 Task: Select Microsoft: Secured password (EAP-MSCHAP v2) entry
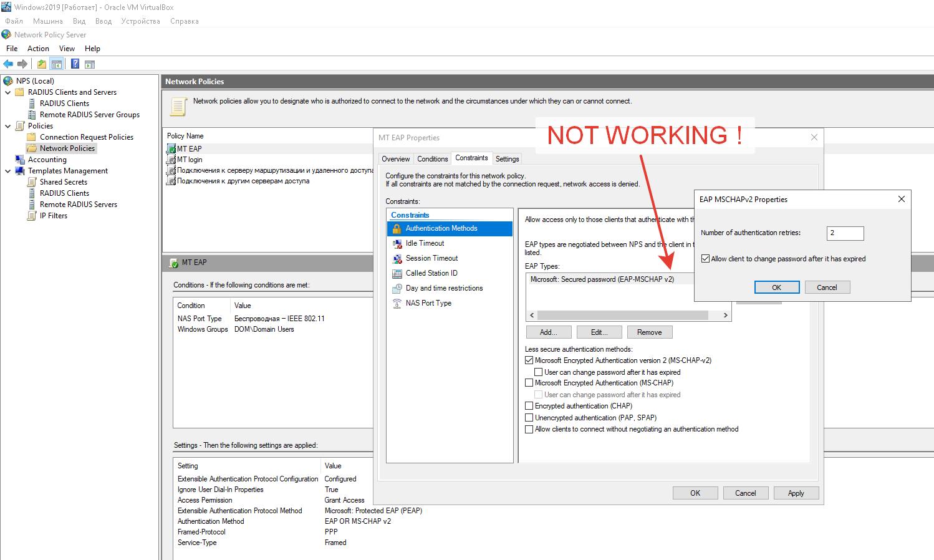click(x=602, y=279)
